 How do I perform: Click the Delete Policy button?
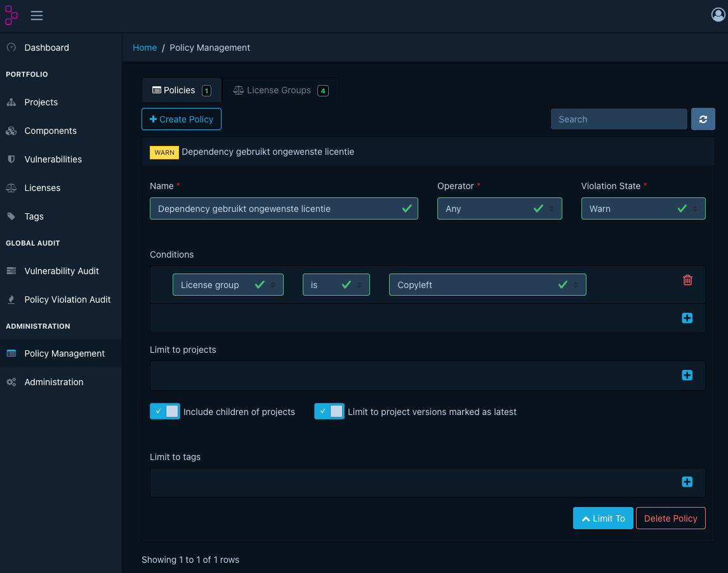[670, 518]
